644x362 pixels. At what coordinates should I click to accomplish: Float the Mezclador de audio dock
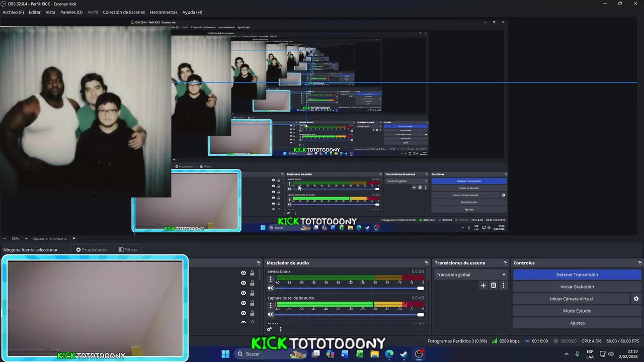pos(427,263)
